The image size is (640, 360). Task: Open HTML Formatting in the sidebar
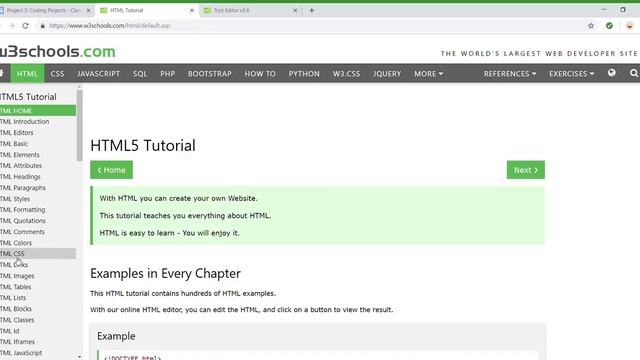pyautogui.click(x=38, y=210)
